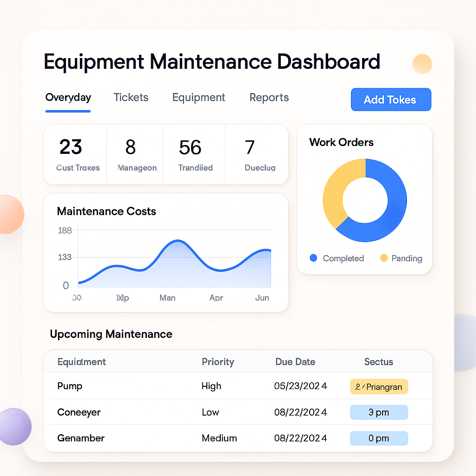
Task: Open the 56 Trandiied stat card
Action: tap(194, 153)
